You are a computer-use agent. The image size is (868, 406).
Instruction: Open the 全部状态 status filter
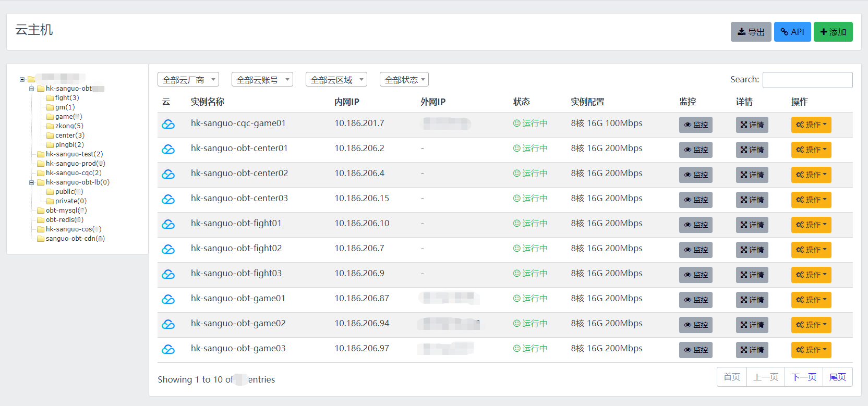pyautogui.click(x=404, y=80)
